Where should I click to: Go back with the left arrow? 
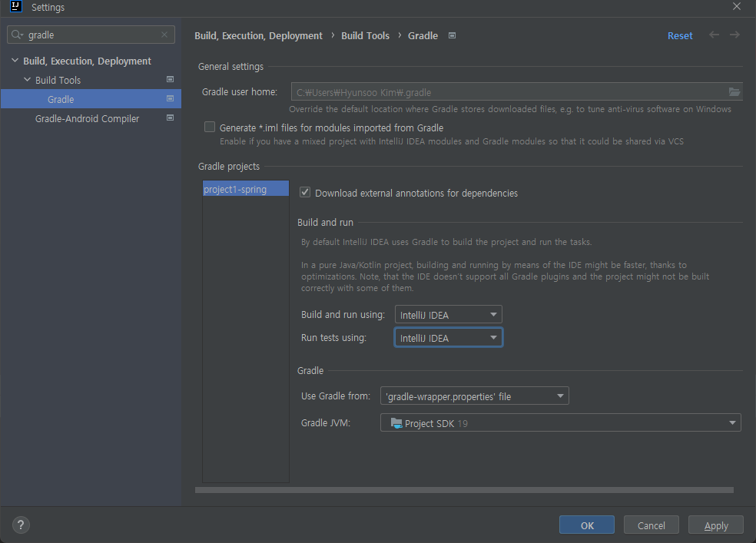tap(714, 35)
